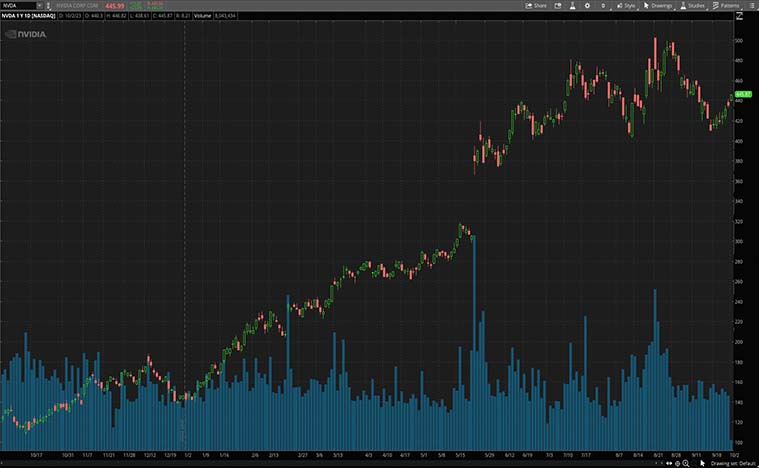Open the Patterns menu
759x468 pixels.
pos(726,5)
